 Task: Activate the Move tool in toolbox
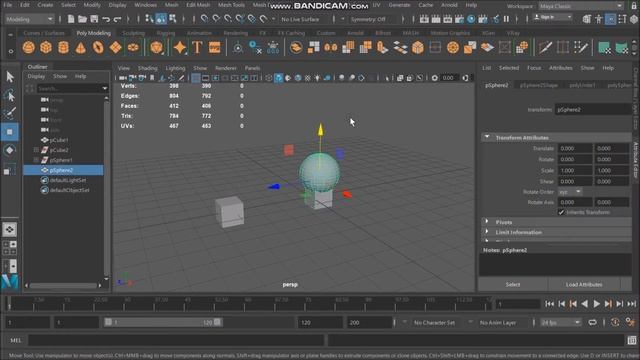coord(10,132)
